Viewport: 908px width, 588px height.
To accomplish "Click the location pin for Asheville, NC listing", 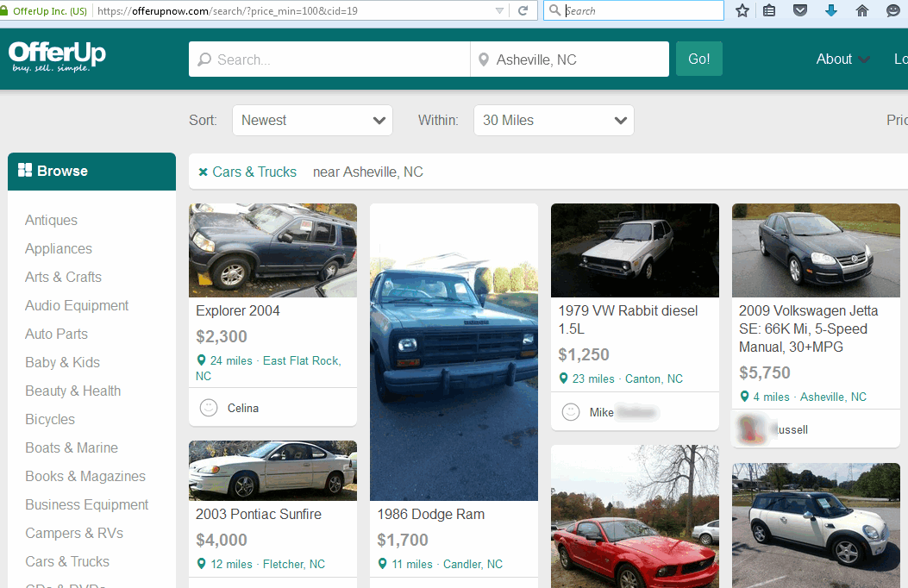I will coord(745,397).
